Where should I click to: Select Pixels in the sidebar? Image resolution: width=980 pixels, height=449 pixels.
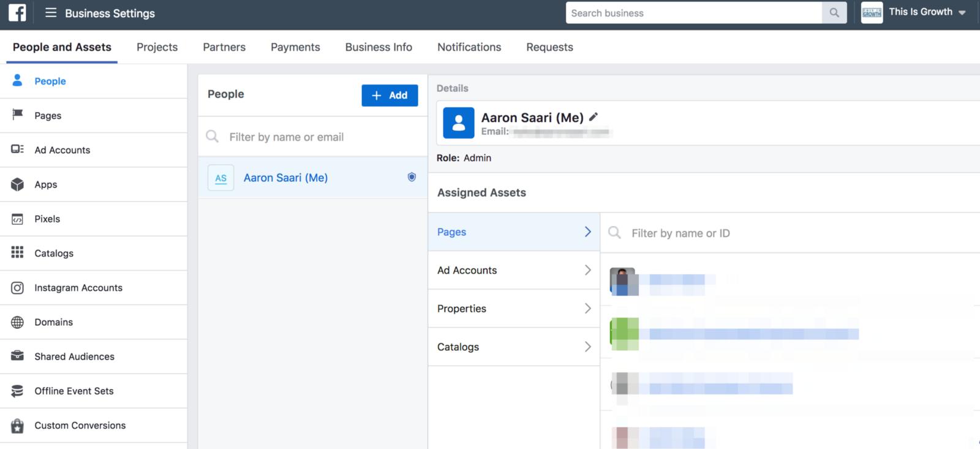[94, 219]
